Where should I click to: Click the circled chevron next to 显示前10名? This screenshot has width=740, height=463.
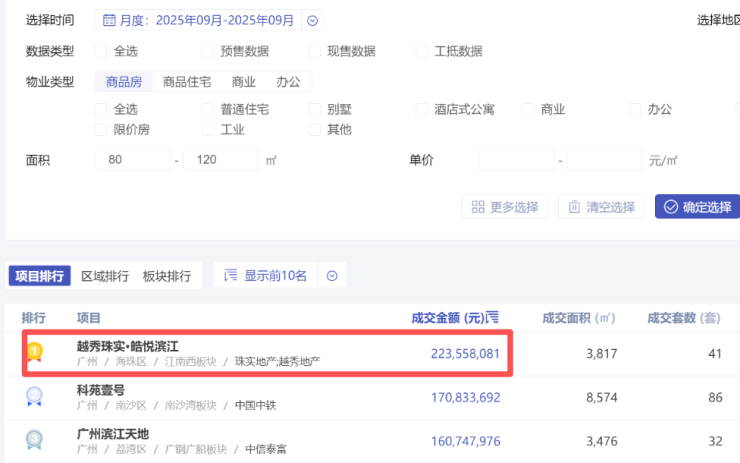point(332,275)
